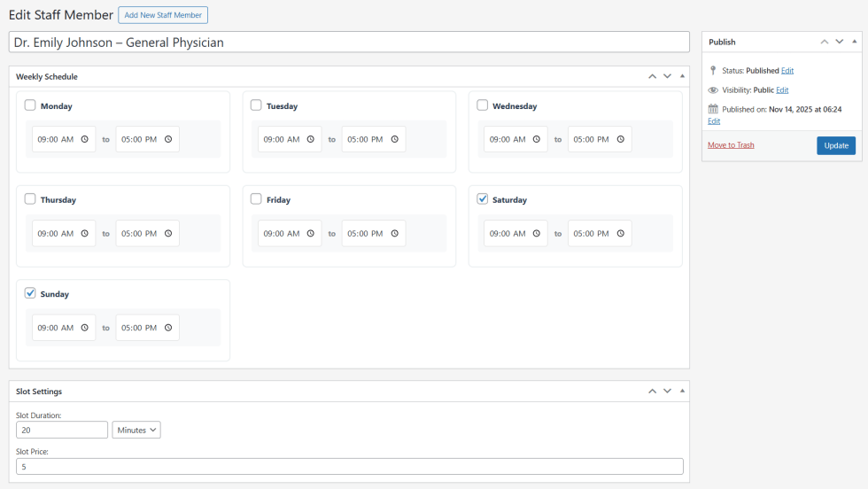Open the Sunday start time clock picker

[x=85, y=328]
